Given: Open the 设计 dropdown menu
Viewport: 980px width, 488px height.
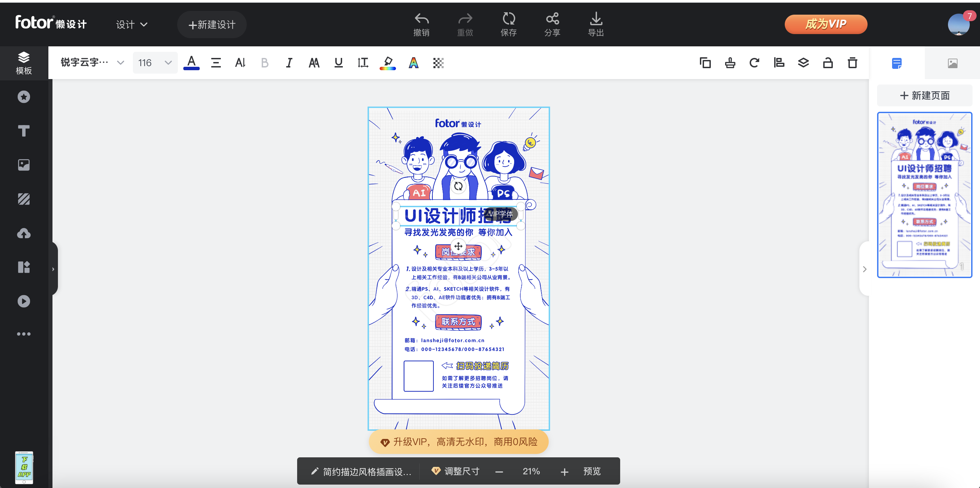Looking at the screenshot, I should click(x=131, y=25).
